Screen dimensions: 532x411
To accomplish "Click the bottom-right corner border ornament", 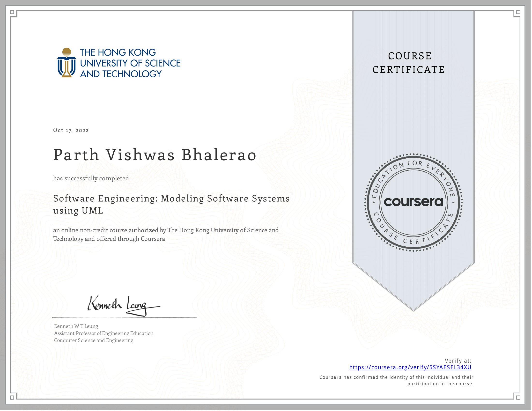I will point(518,397).
